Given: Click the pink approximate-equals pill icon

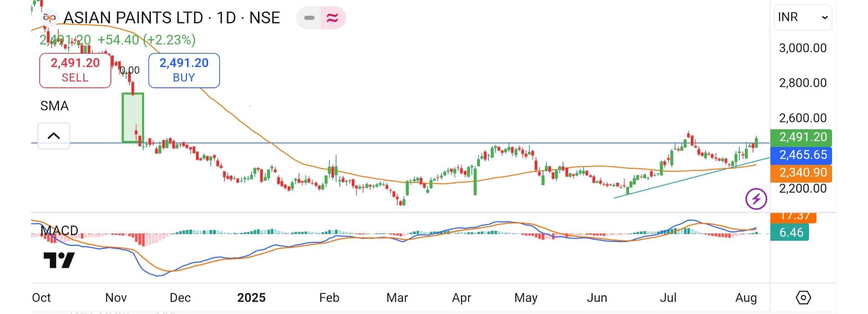Looking at the screenshot, I should (333, 18).
